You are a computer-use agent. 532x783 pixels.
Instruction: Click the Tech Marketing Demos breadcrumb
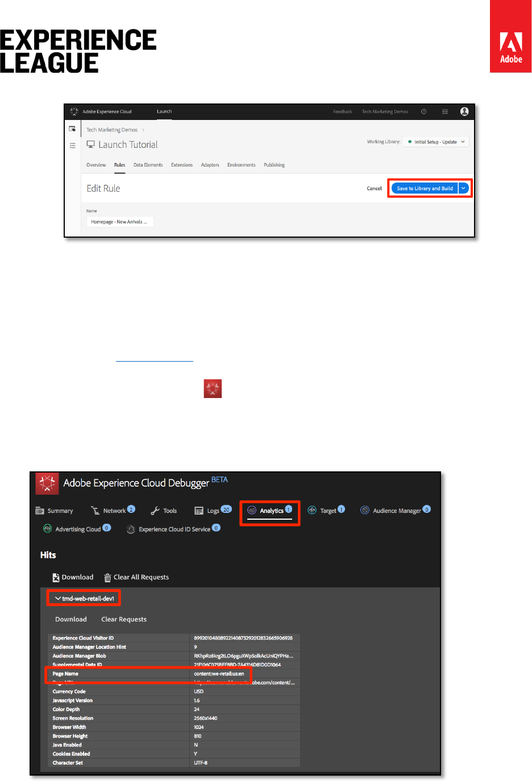point(112,130)
